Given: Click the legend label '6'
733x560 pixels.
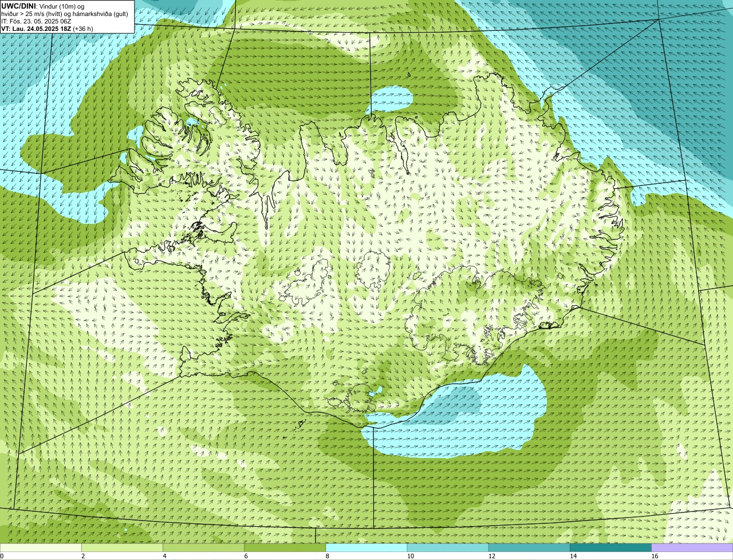Looking at the screenshot, I should coord(246,556).
